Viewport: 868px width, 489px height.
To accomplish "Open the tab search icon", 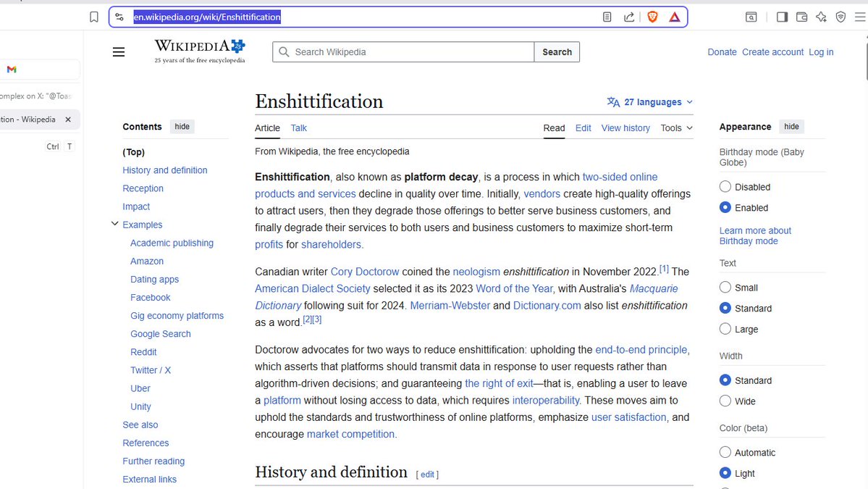I will tap(751, 17).
